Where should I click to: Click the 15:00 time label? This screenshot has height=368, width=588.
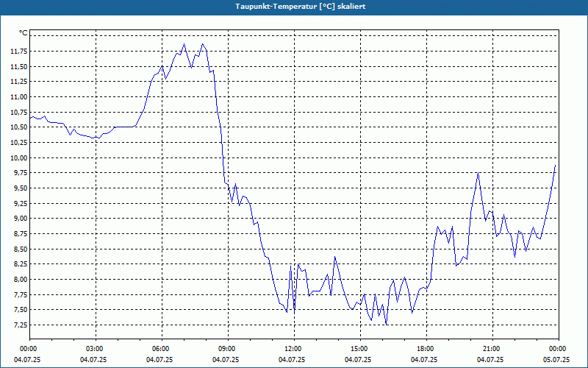(x=360, y=349)
